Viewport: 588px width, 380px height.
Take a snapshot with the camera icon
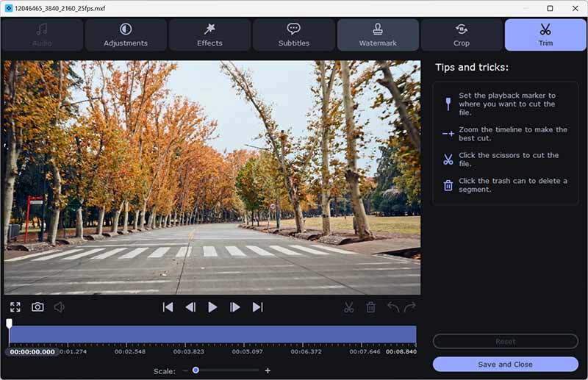coord(37,307)
